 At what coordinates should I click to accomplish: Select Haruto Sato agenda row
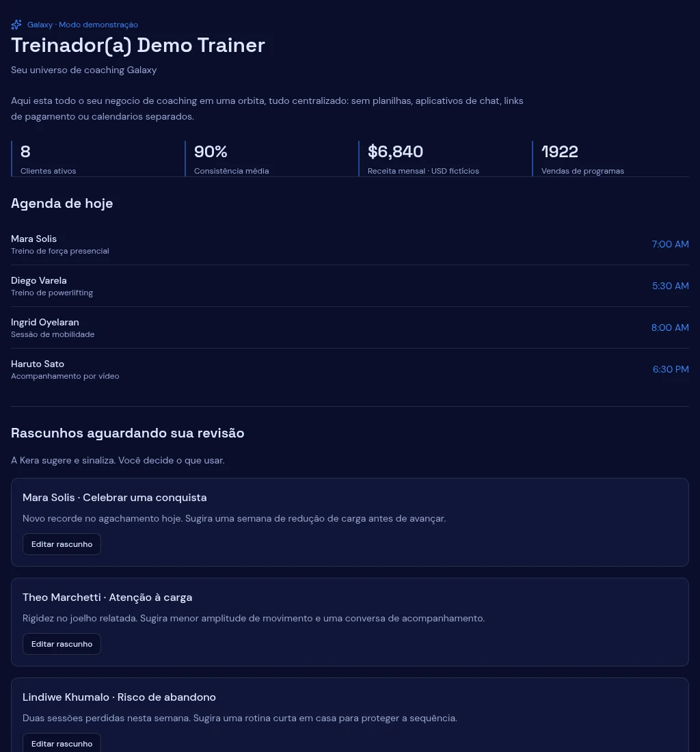(350, 369)
